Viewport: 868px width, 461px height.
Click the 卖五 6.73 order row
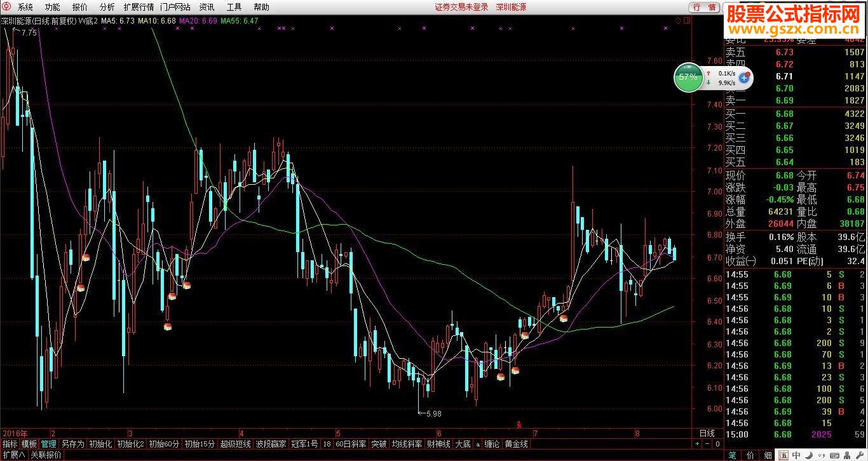[x=796, y=52]
